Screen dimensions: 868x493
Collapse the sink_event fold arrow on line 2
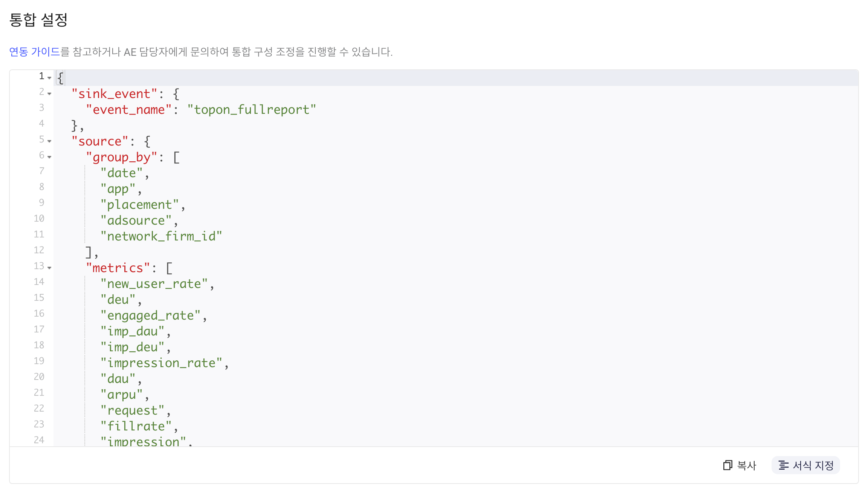tap(49, 93)
